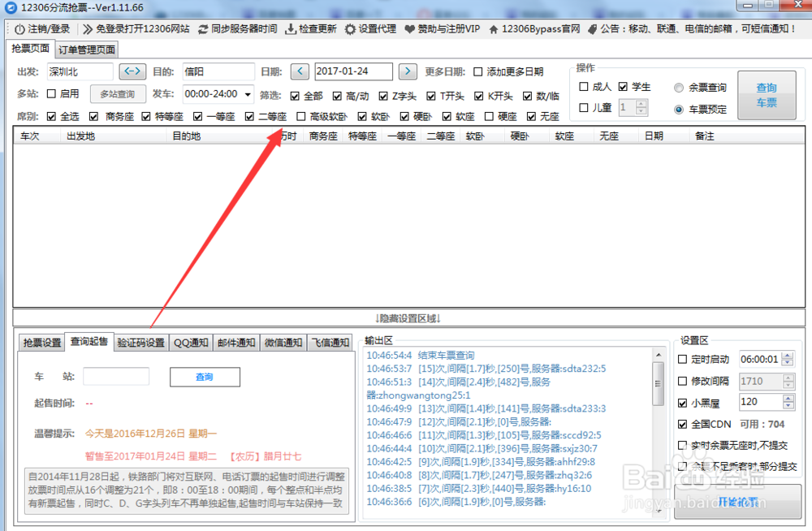
Task: Toggle Z字头 train filter
Action: [383, 96]
